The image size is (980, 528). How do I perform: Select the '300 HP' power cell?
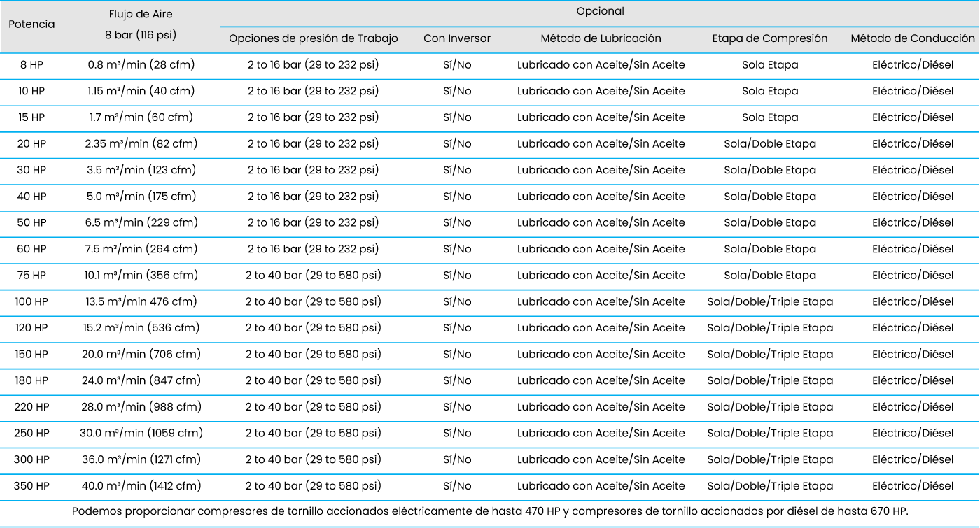[31, 459]
